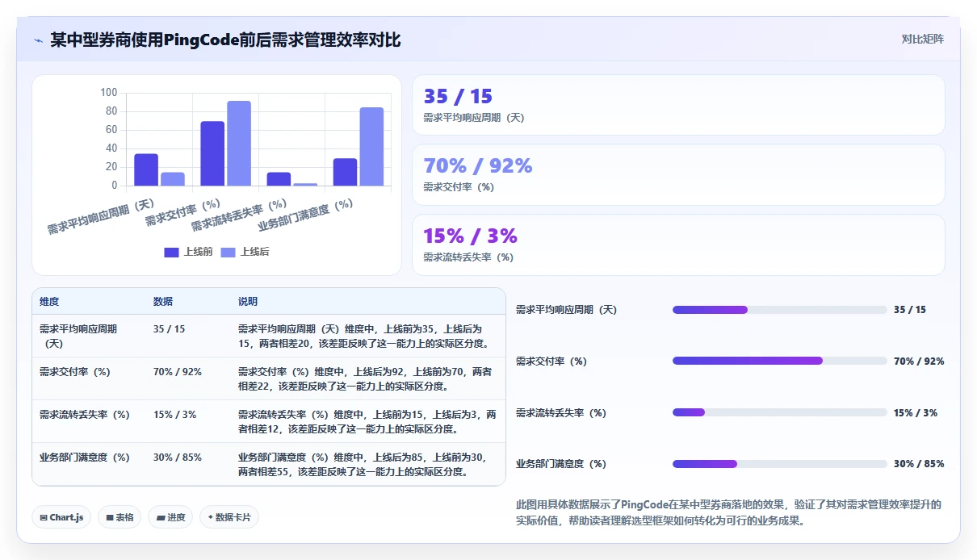Viewport: 977px width, 560px height.
Task: Click the description mentioning 两者相差20
Action: tap(367, 336)
